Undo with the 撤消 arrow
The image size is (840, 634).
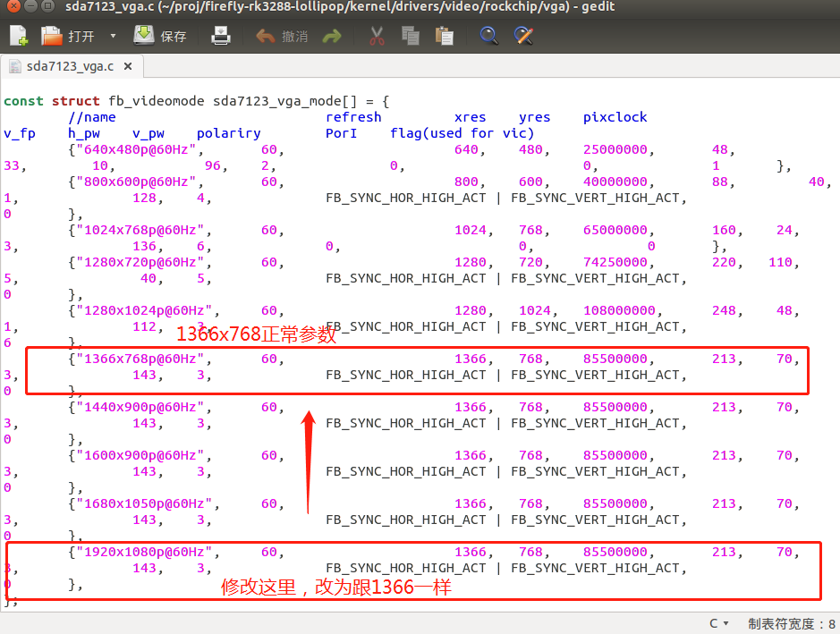[x=281, y=36]
